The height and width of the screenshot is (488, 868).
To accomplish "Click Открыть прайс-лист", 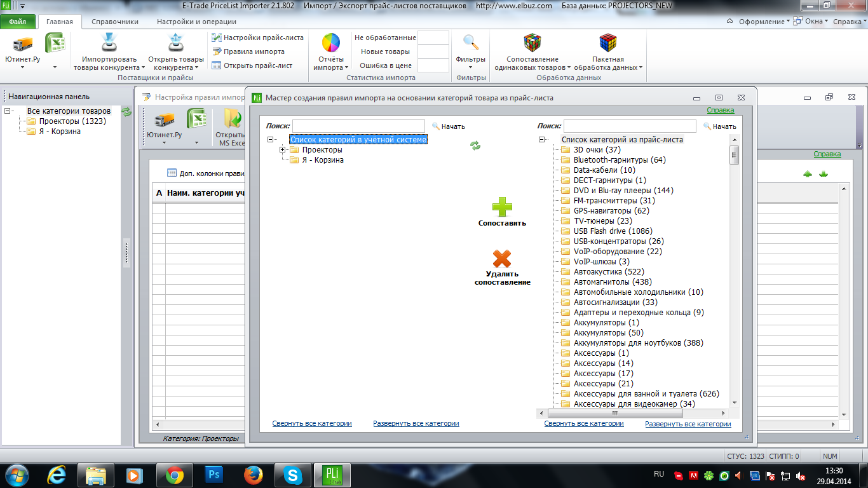I will click(x=252, y=65).
